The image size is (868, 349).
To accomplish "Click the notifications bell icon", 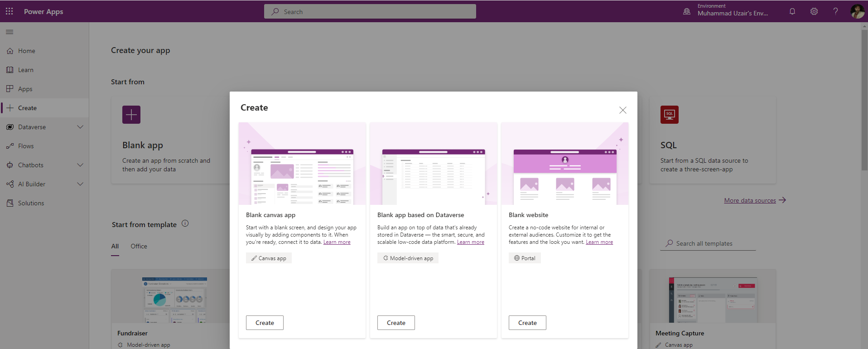I will coord(792,11).
